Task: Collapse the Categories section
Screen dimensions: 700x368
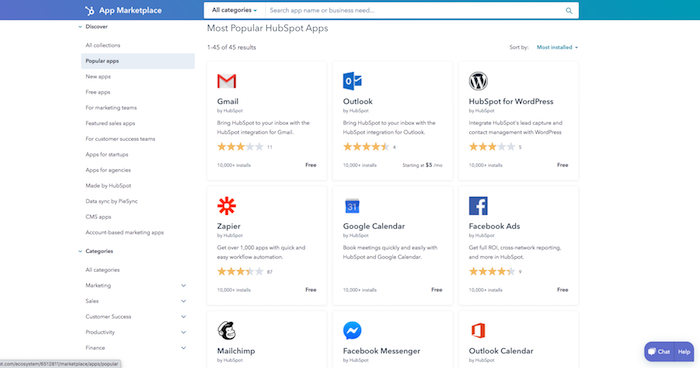Action: pyautogui.click(x=80, y=251)
